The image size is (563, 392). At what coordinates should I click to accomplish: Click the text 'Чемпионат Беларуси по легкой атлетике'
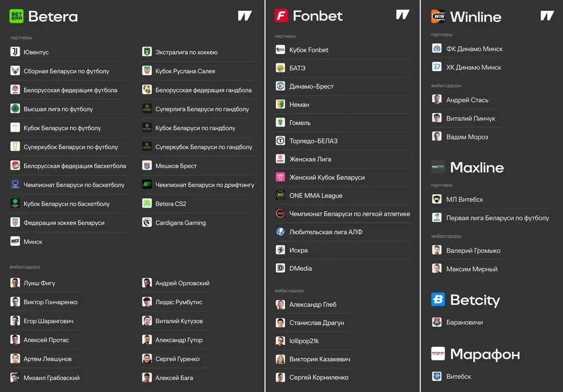[350, 214]
